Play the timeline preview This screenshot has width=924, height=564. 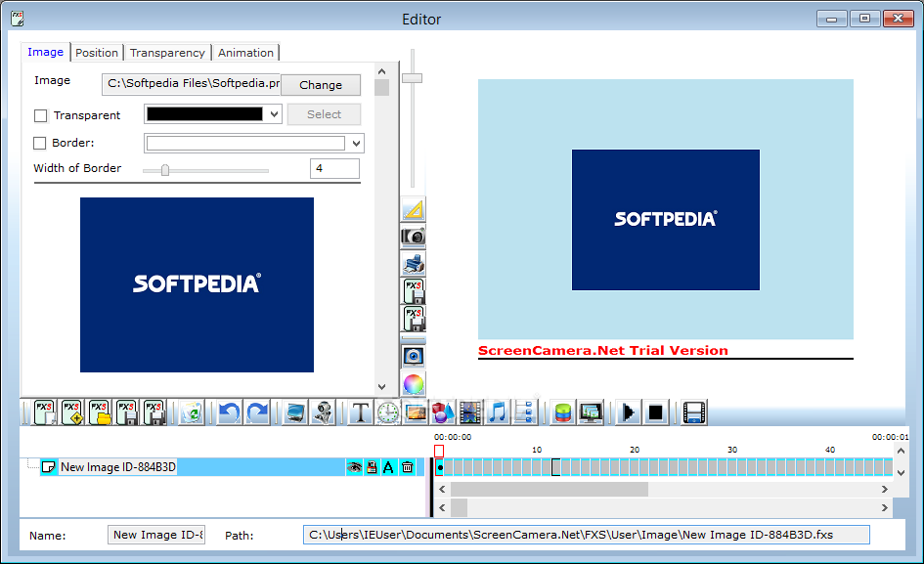[628, 412]
